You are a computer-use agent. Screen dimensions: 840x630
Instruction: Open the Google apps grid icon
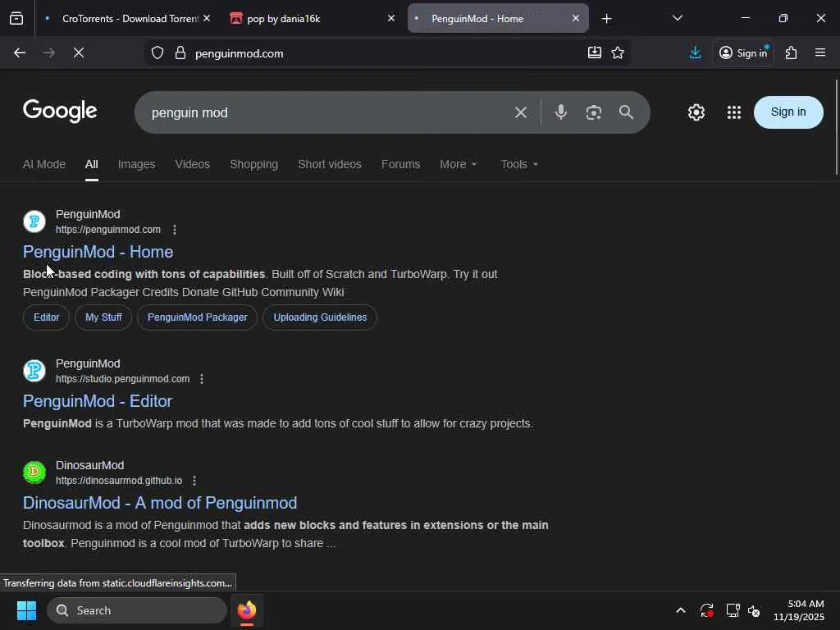point(734,112)
